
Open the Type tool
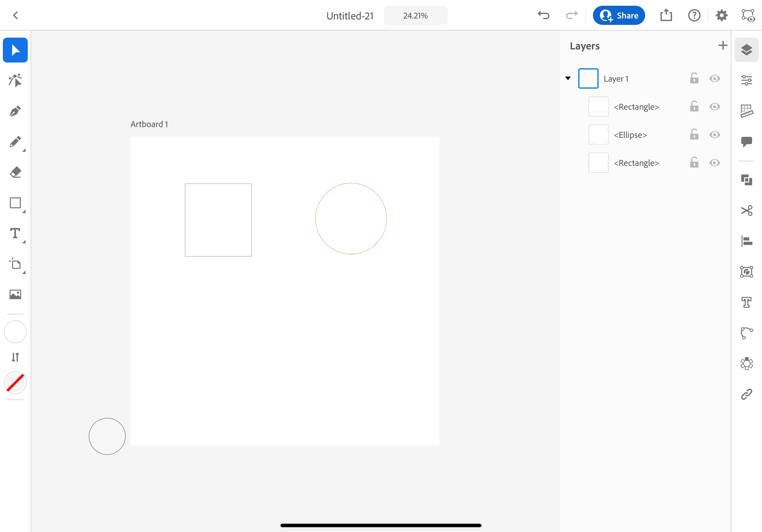(x=15, y=233)
